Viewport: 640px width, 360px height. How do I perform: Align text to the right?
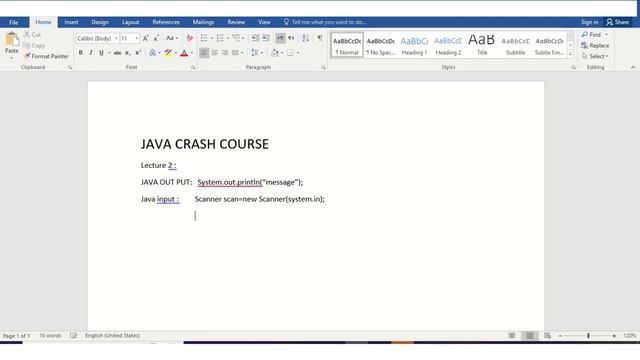click(225, 53)
